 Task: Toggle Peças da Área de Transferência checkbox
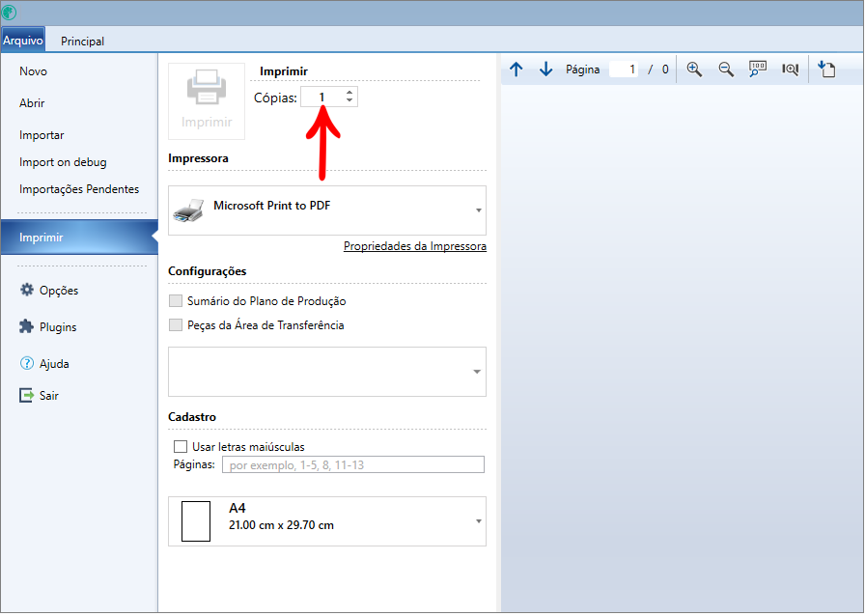[176, 325]
